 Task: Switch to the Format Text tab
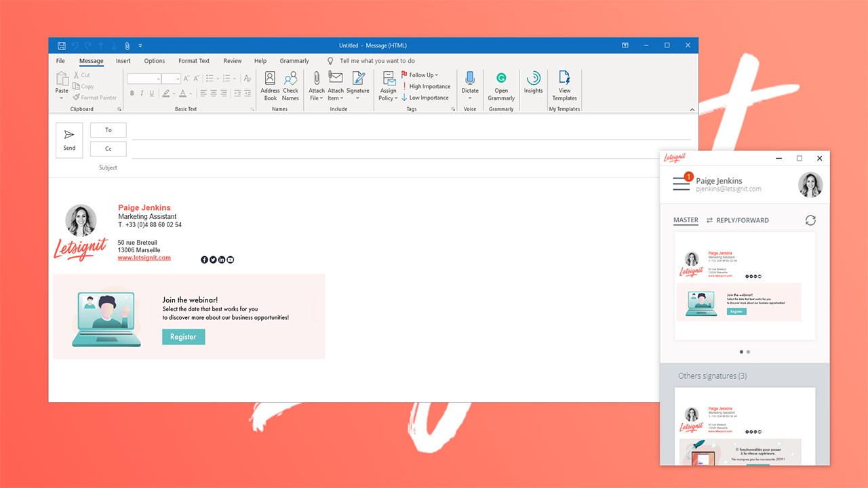(x=194, y=61)
